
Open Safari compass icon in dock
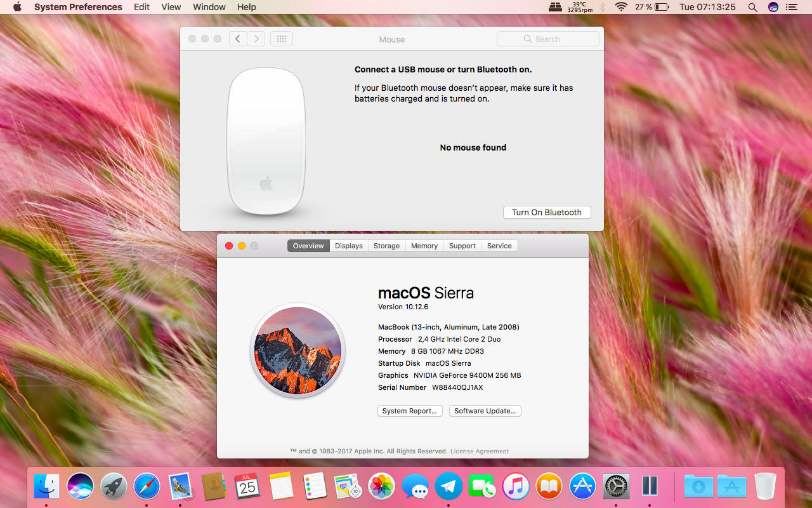[147, 487]
